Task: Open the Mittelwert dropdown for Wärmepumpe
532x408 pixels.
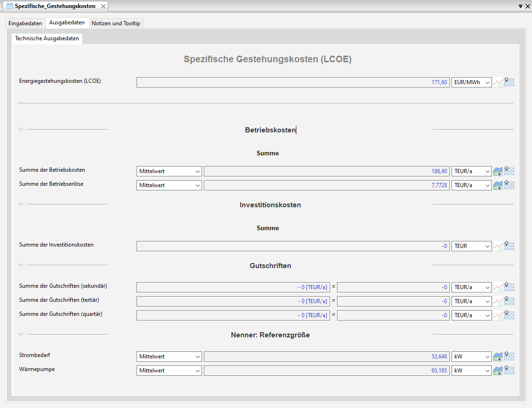Action: 169,370
